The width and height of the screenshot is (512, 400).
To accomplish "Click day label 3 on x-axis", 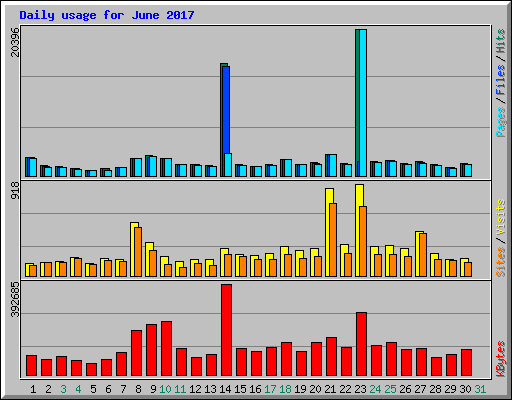I will (x=63, y=389).
